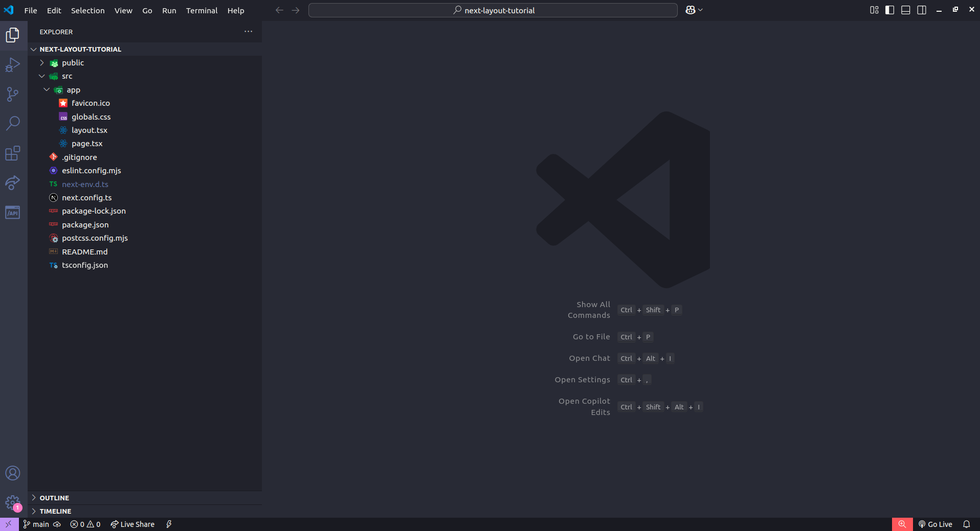Screen dimensions: 980x531
Task: Toggle Secondary Side Bar visibility
Action: point(922,10)
